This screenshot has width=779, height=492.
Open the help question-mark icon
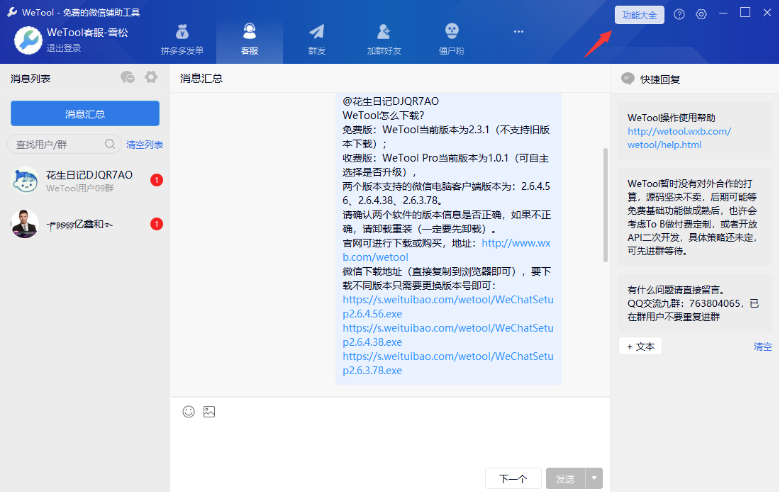[679, 14]
